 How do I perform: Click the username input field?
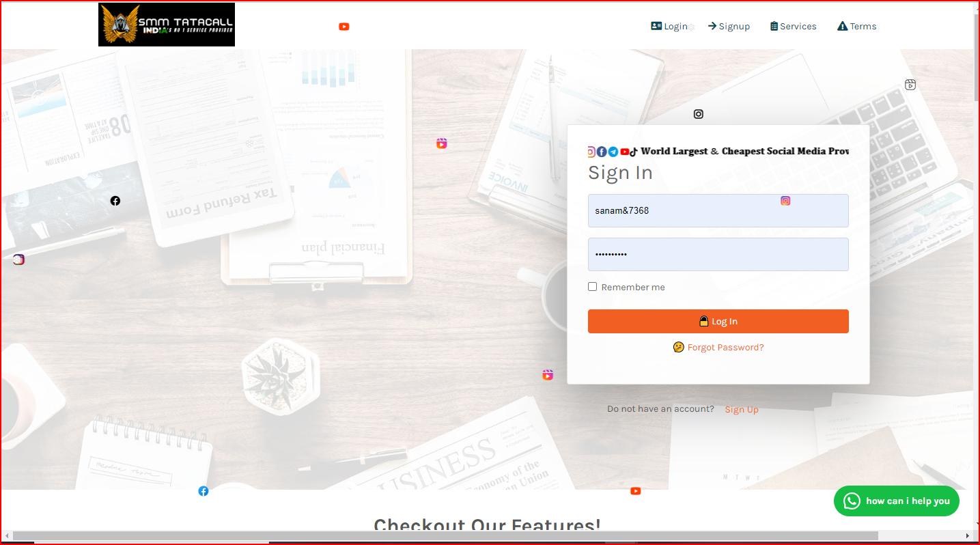pyautogui.click(x=718, y=210)
